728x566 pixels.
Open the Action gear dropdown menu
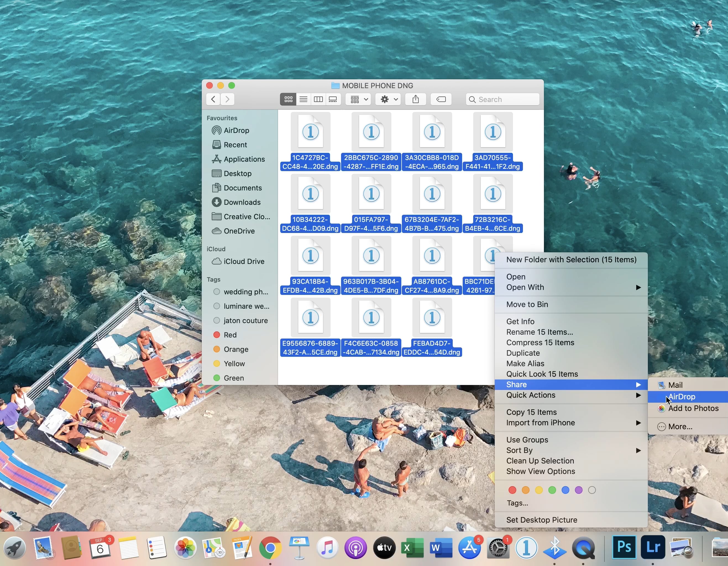click(388, 99)
